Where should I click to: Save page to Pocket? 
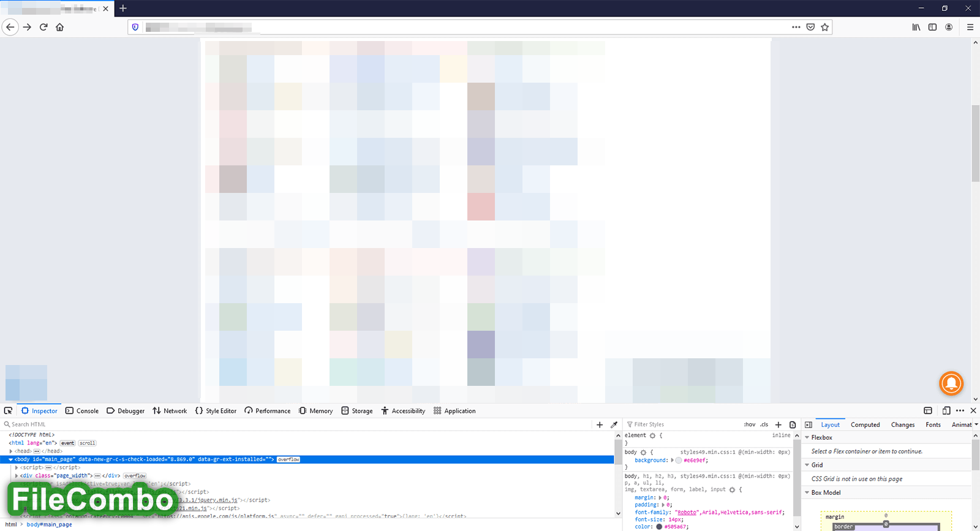tap(810, 27)
